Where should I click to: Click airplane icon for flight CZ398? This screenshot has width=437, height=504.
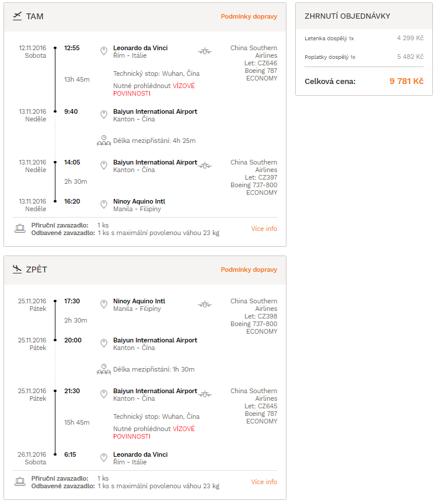(x=205, y=304)
